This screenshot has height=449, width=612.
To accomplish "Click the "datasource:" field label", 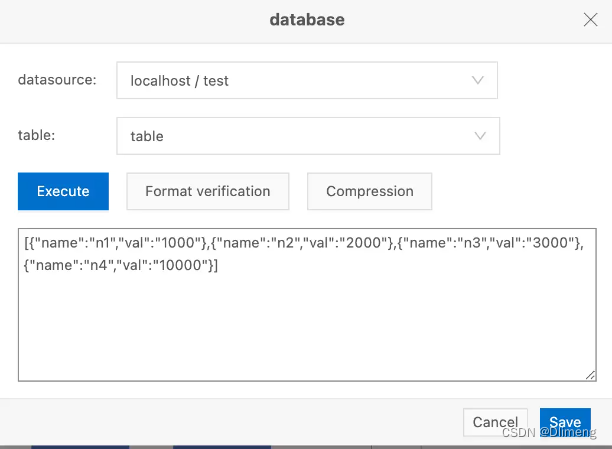I will pos(57,79).
